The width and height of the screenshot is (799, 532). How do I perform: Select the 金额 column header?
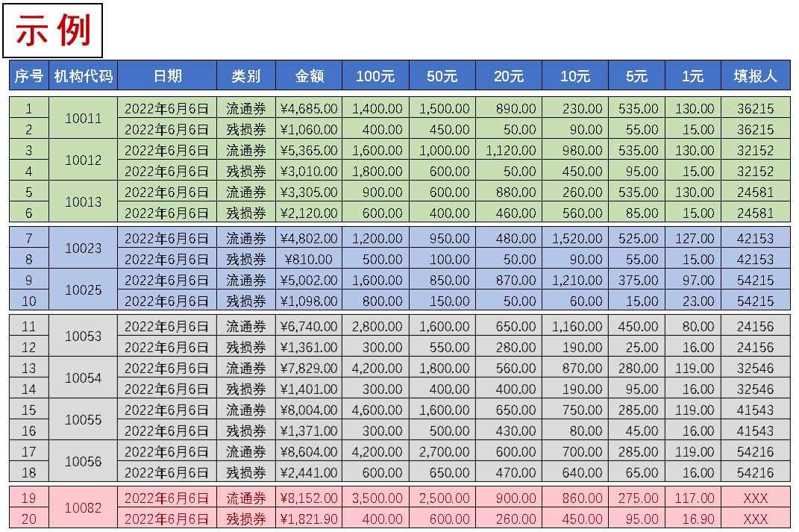310,75
